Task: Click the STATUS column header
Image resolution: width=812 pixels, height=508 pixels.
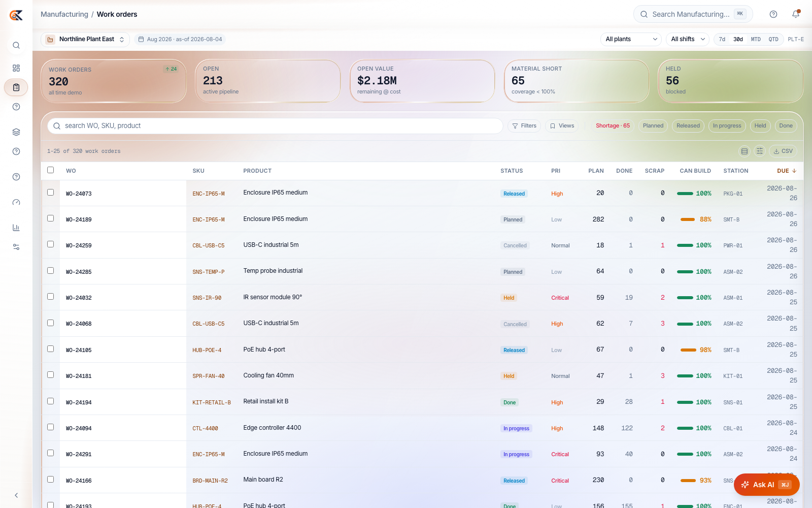Action: tap(512, 171)
